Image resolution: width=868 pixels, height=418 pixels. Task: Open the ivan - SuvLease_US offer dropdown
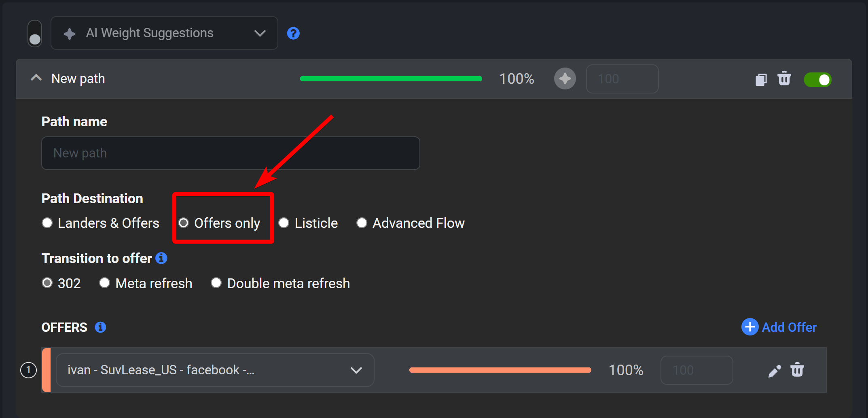(x=215, y=370)
